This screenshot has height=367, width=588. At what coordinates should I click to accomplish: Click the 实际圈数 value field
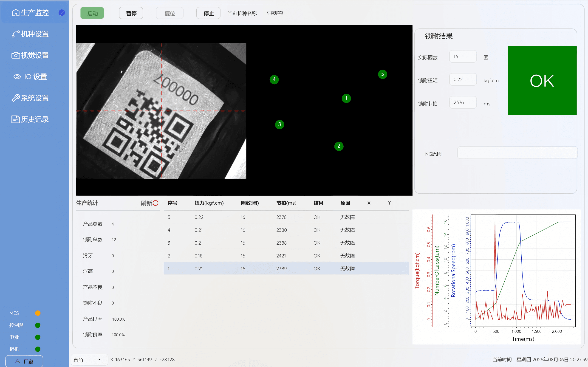tap(463, 56)
